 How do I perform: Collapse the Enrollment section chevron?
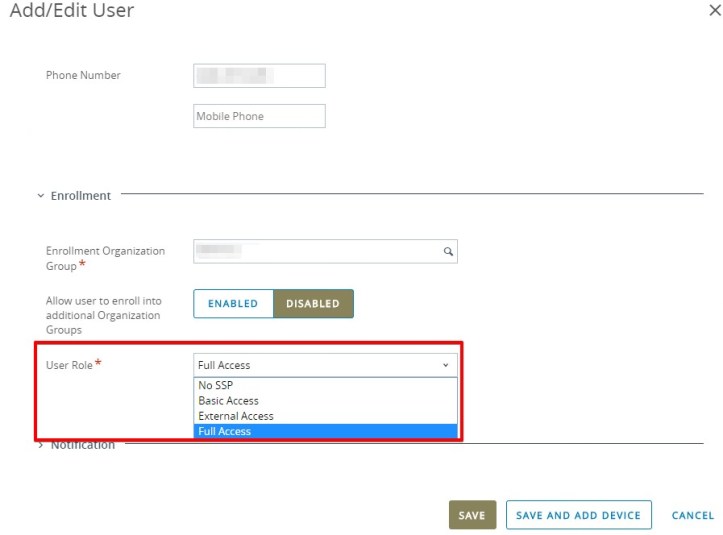(40, 196)
